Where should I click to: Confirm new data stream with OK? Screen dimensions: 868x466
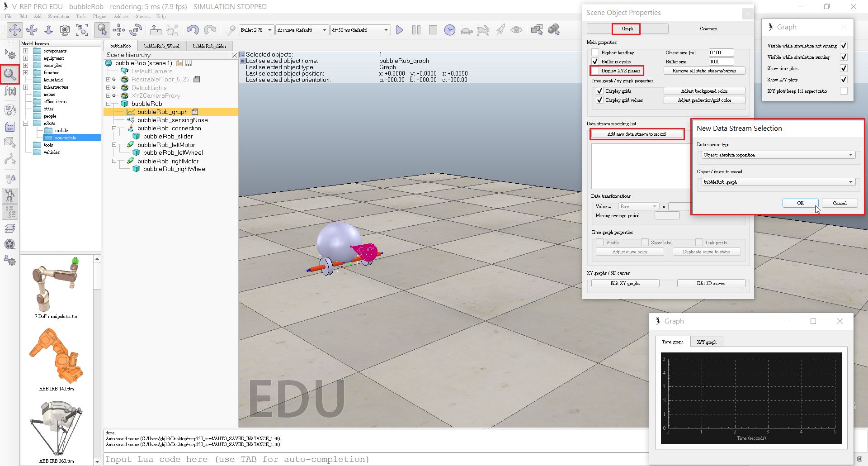click(800, 203)
